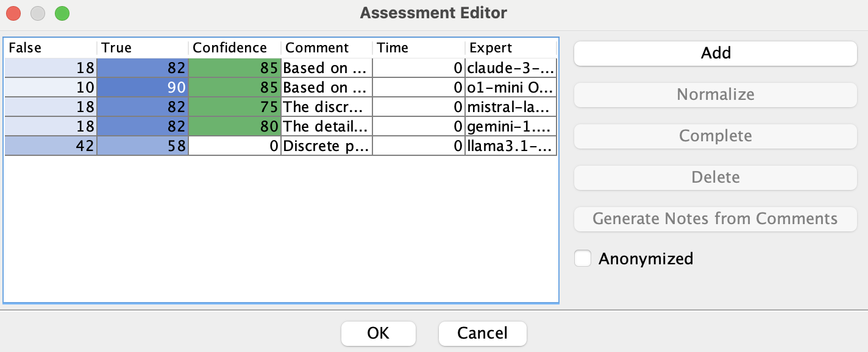Click the Time column header
This screenshot has width=868, height=352.
click(419, 48)
